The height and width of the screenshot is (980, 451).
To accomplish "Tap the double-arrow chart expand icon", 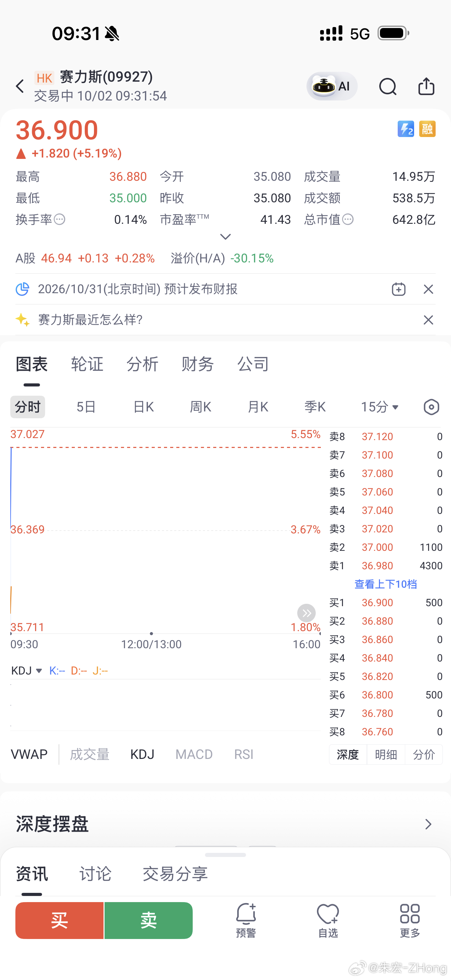I will click(306, 613).
